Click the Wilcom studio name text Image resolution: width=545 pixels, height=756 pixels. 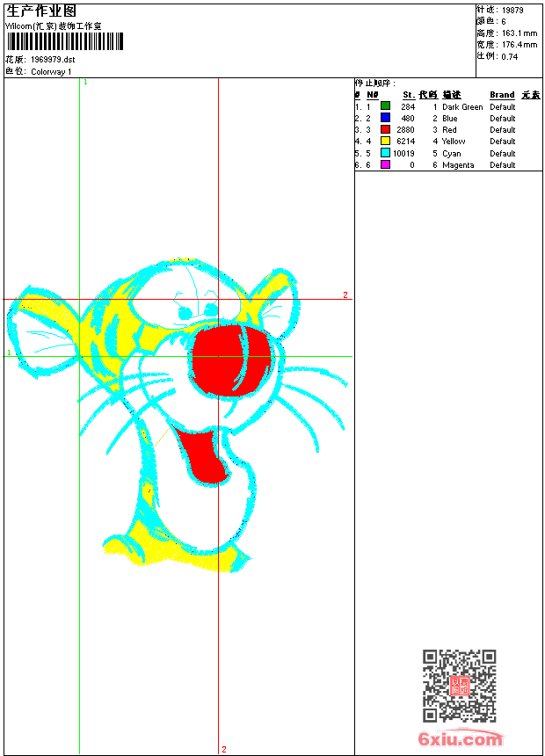[x=54, y=26]
